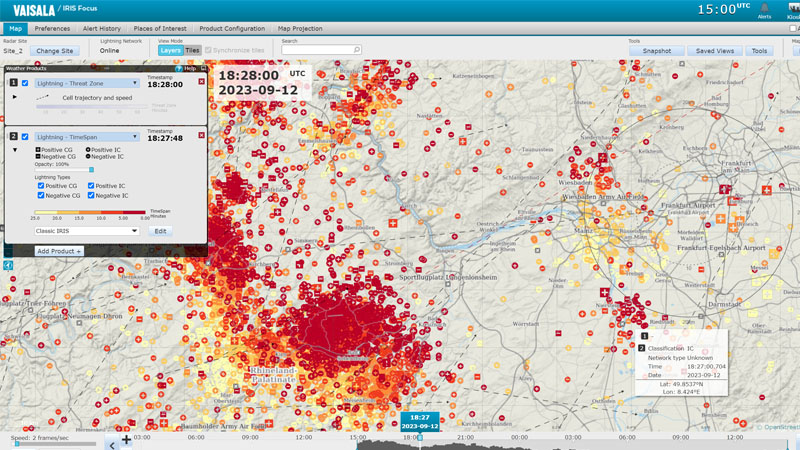Open the Lightning - TimeSpan product dropdown
The height and width of the screenshot is (450, 800).
point(135,137)
